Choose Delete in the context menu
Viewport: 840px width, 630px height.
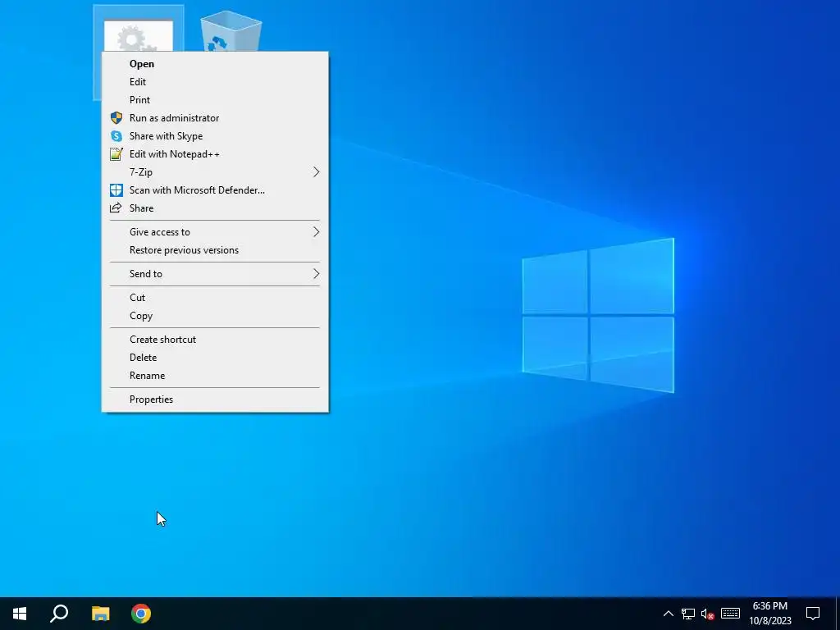[215, 358]
